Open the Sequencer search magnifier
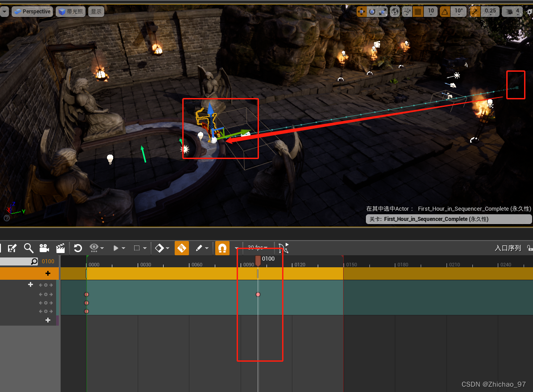Viewport: 533px width, 392px height. (29, 248)
